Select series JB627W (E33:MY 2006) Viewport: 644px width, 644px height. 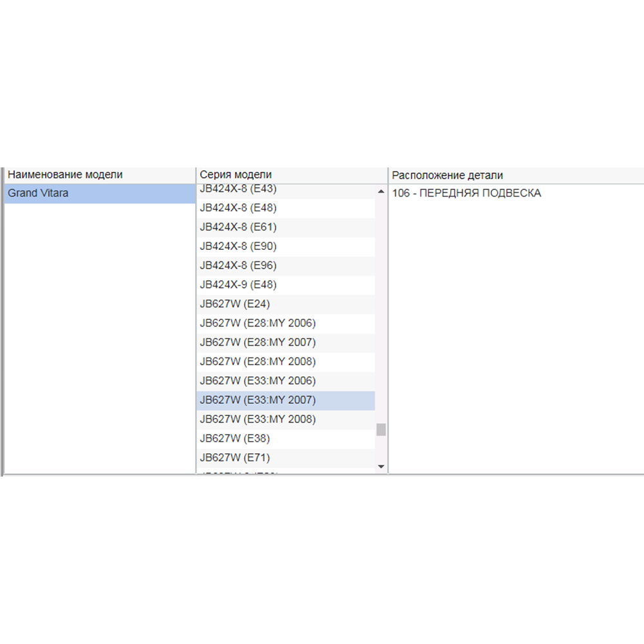(x=258, y=381)
